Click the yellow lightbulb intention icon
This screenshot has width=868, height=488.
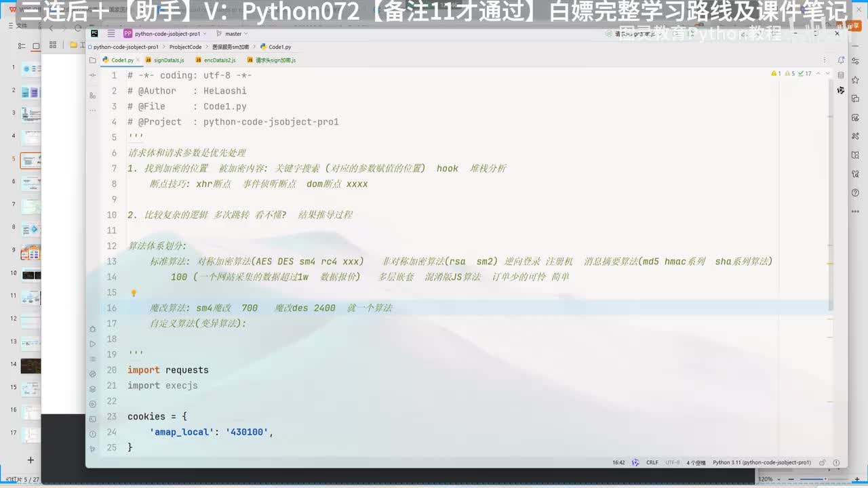coord(134,293)
